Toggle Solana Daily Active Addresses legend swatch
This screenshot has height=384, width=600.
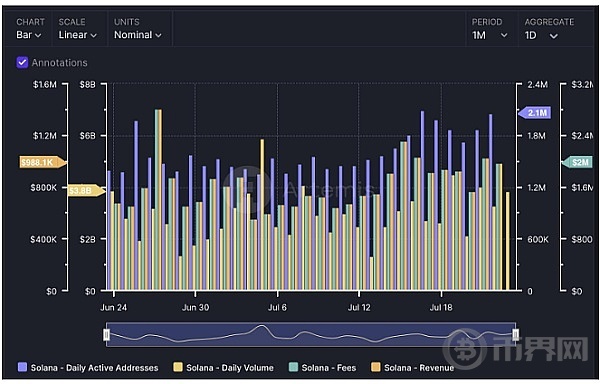click(23, 367)
